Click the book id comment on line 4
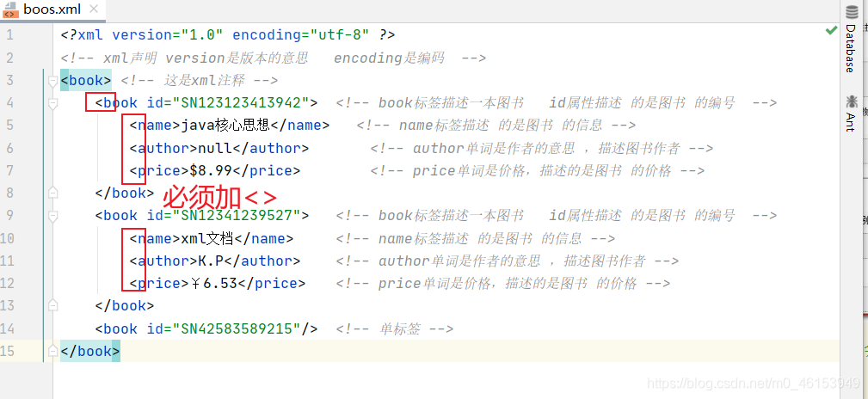Image resolution: width=868 pixels, height=399 pixels. point(557,103)
